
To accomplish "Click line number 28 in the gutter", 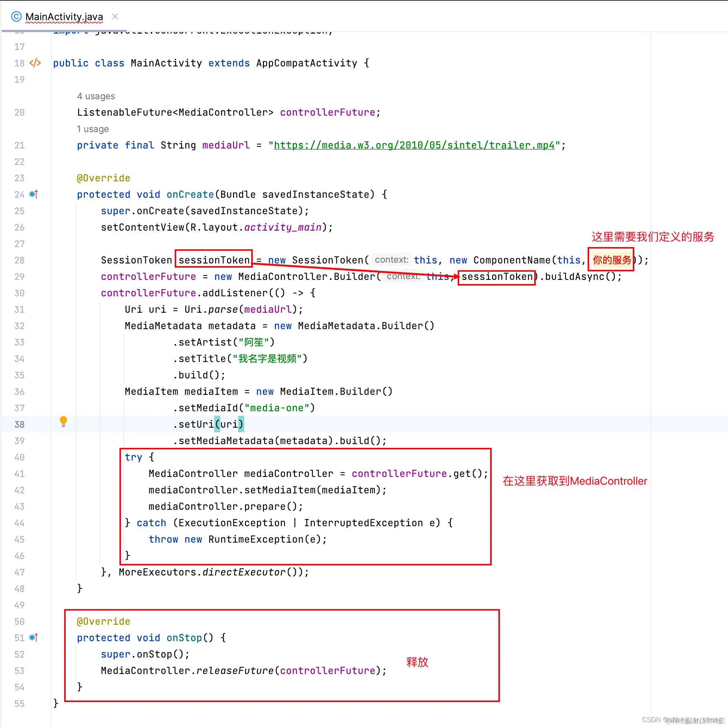I will click(x=19, y=260).
